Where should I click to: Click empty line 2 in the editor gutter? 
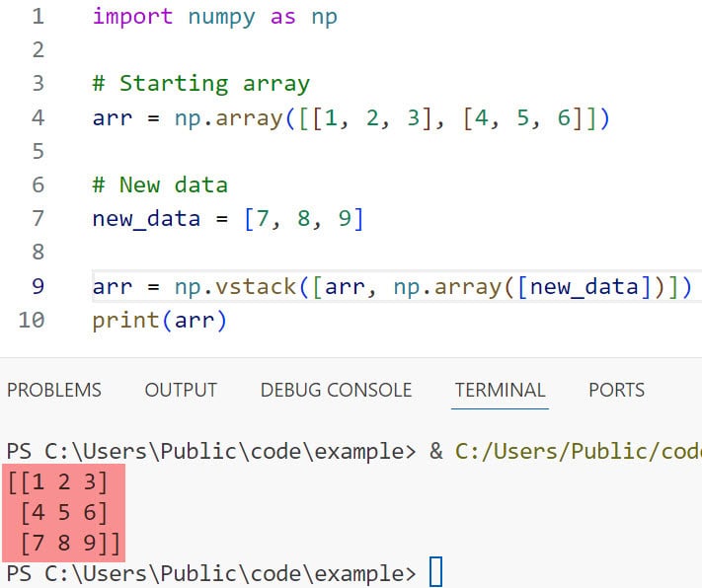click(x=39, y=50)
